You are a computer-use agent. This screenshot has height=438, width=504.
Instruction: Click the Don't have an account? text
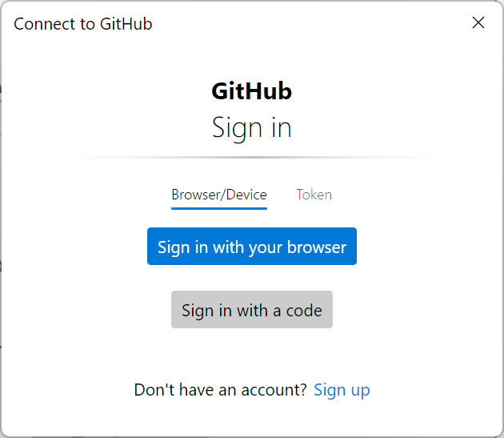tap(220, 390)
